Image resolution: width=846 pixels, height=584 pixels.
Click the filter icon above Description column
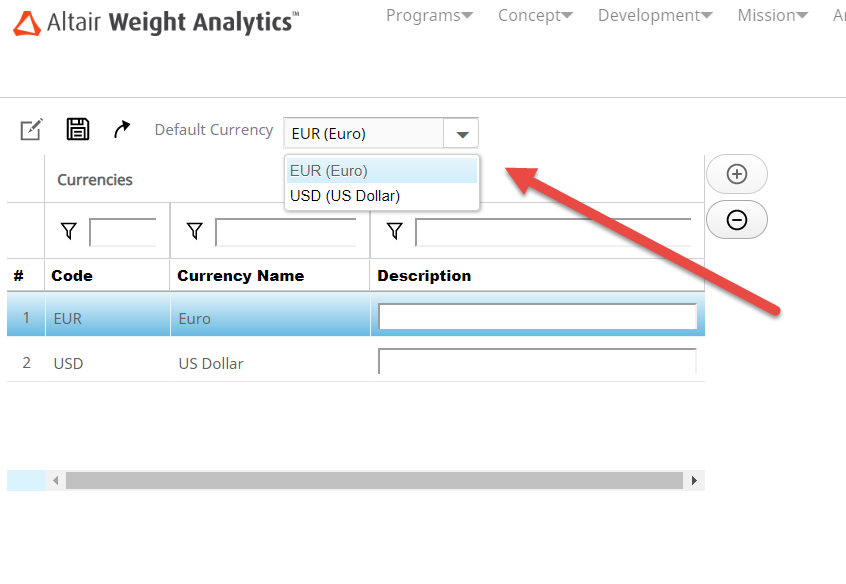pyautogui.click(x=395, y=232)
